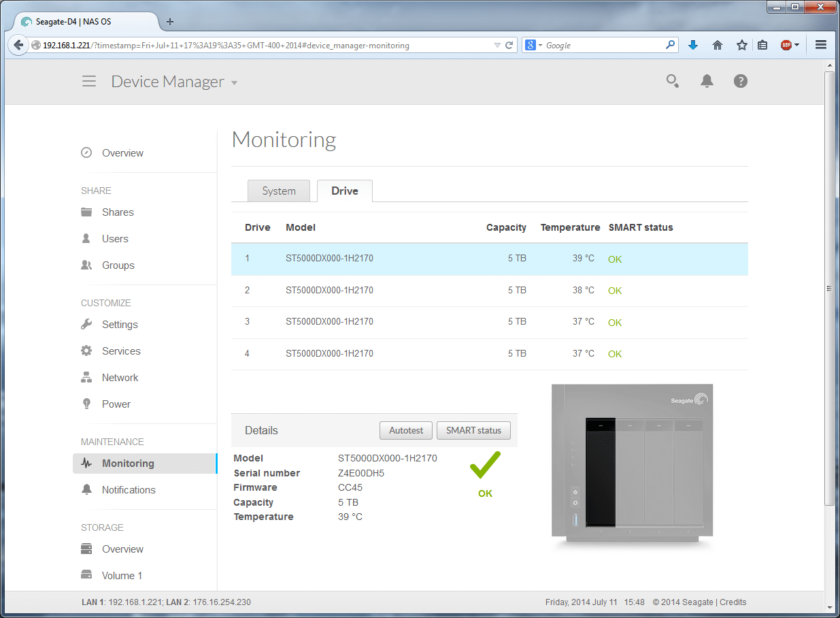Click the highlighted drive bay in NAS image
The height and width of the screenshot is (618, 840).
pos(600,472)
